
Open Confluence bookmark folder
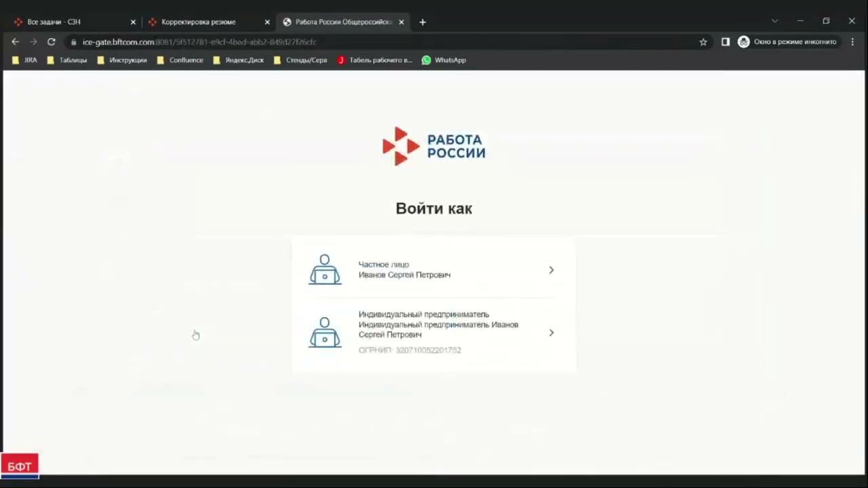pos(180,60)
